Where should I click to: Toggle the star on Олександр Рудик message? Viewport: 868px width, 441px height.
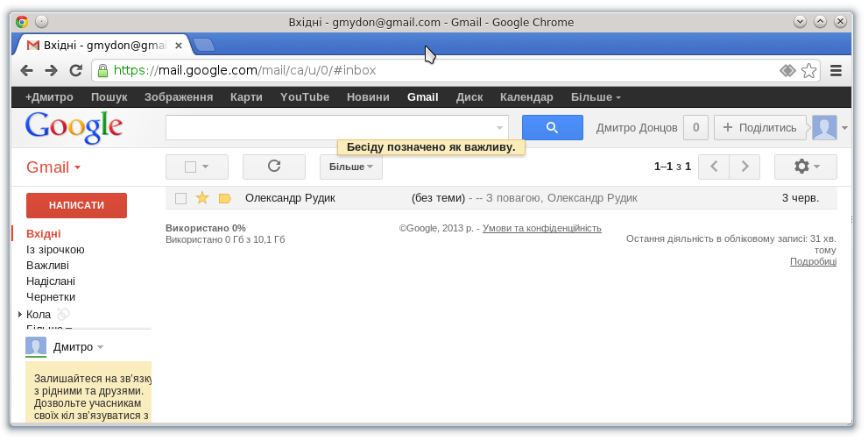(202, 198)
